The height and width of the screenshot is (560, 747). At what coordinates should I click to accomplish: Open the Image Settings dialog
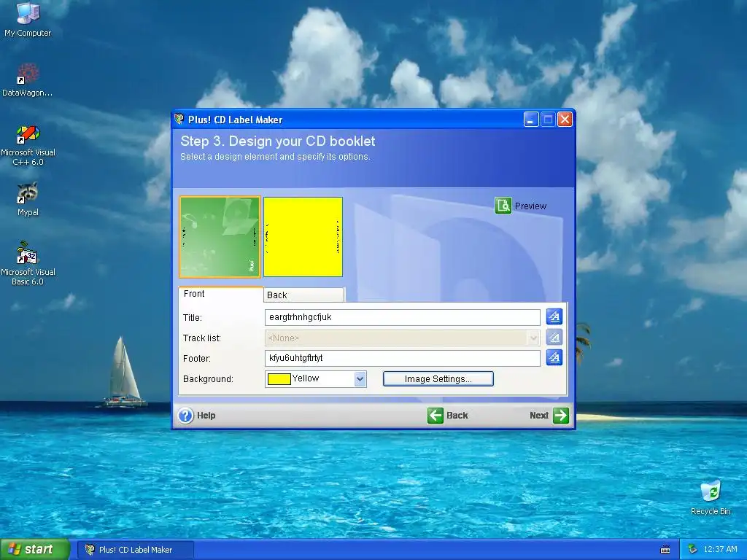[438, 378]
